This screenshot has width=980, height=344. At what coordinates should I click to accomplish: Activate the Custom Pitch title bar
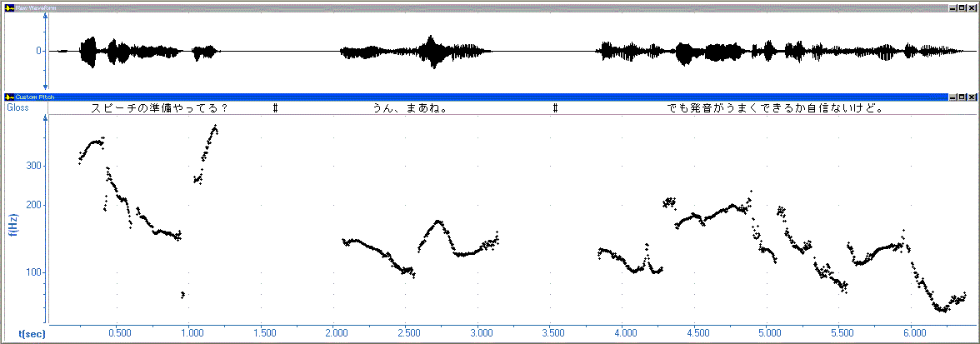[489, 97]
